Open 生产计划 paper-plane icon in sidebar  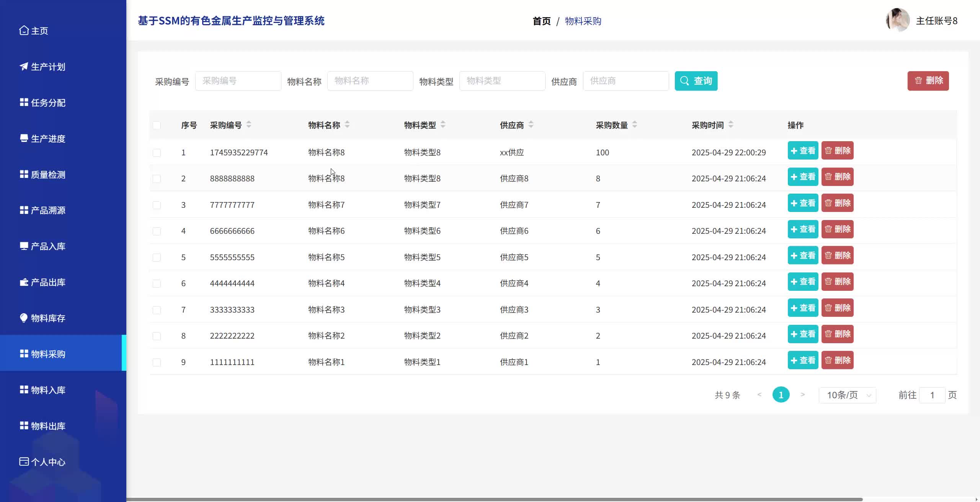(x=24, y=67)
